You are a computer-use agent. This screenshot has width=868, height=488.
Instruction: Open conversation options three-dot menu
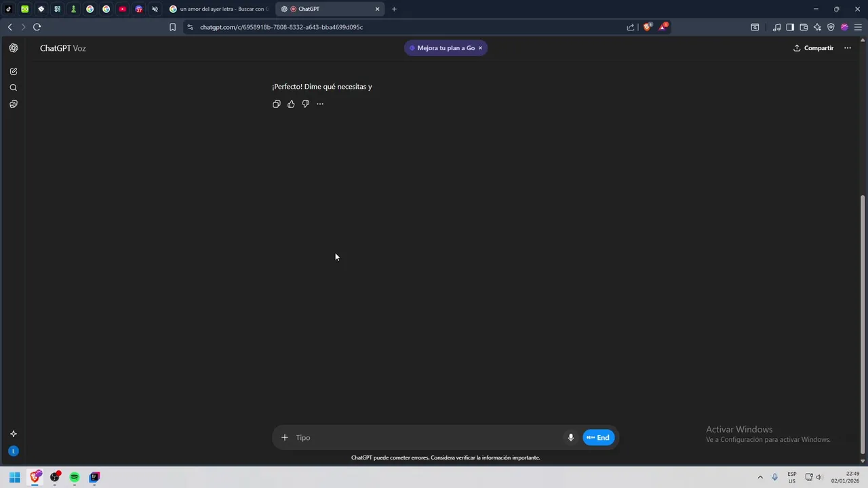pos(848,48)
